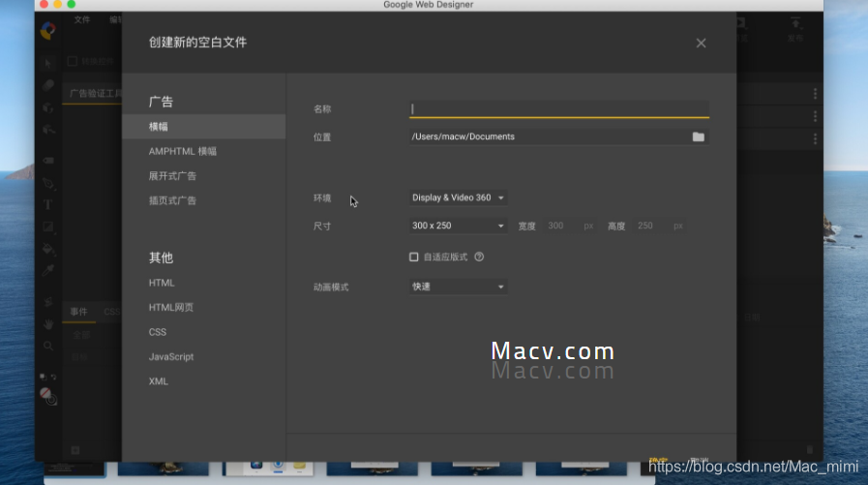Select the Eyedropper tool
868x485 pixels.
(48, 270)
